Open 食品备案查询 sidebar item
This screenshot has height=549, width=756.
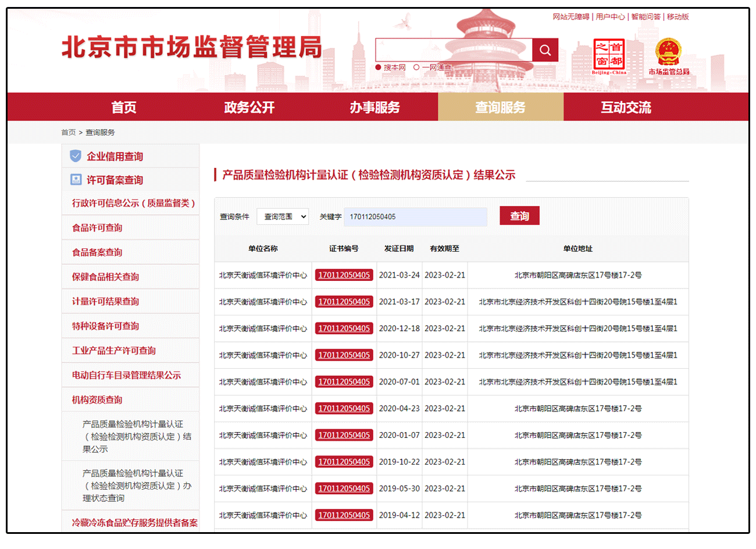tap(97, 252)
